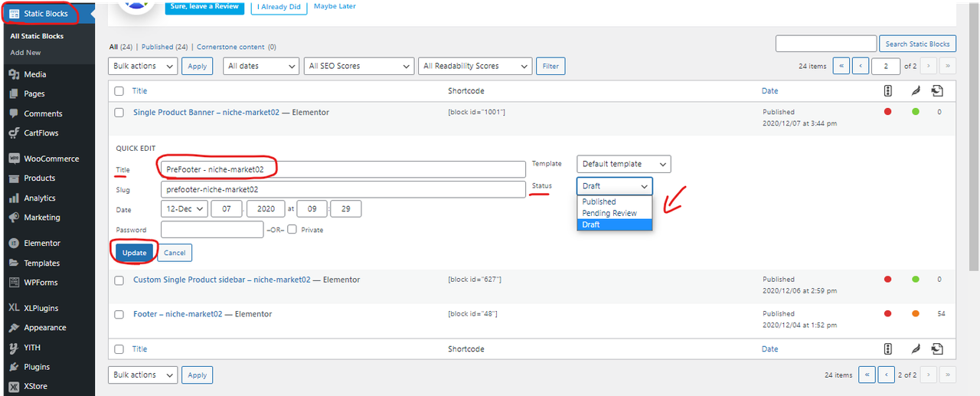
Task: Click the Sure, leave a Review button
Action: [204, 6]
